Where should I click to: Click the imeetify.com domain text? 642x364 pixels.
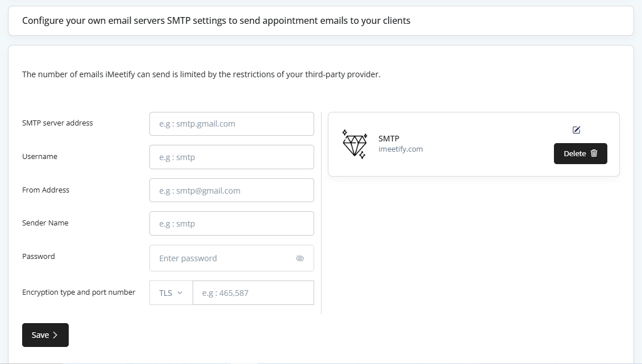tap(401, 149)
